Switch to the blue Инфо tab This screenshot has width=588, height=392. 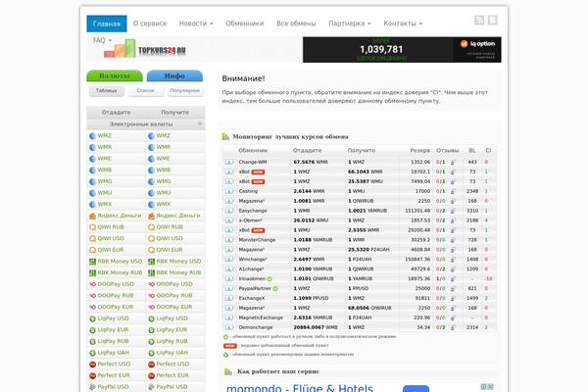pos(174,75)
